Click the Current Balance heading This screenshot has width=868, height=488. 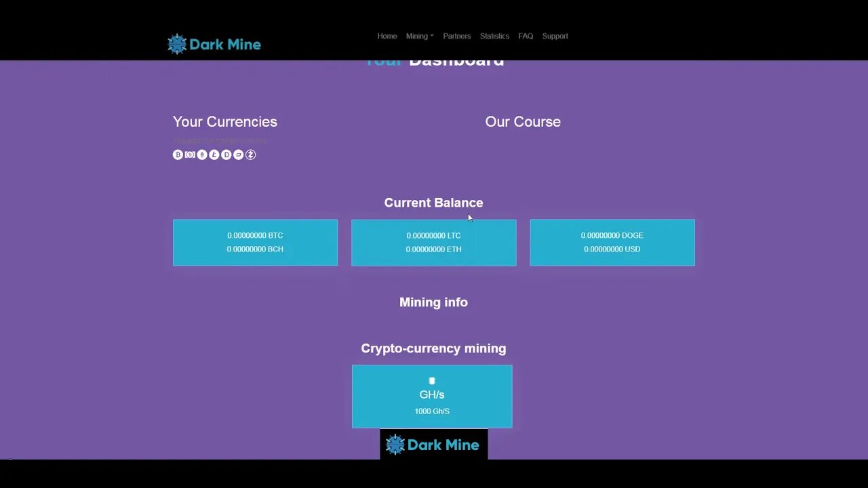click(433, 203)
